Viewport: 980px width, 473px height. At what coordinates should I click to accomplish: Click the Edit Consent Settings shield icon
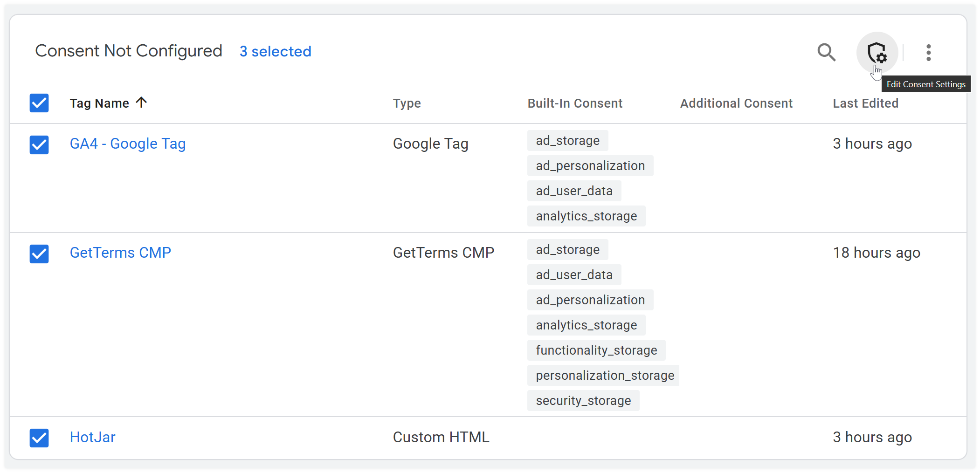(877, 53)
